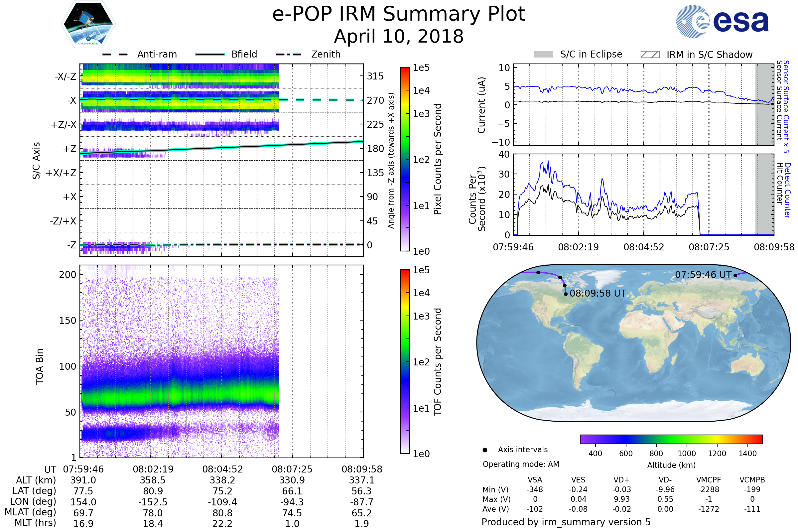Image resolution: width=798 pixels, height=532 pixels.
Task: Click the VMCPF voltage column header
Action: click(x=709, y=480)
